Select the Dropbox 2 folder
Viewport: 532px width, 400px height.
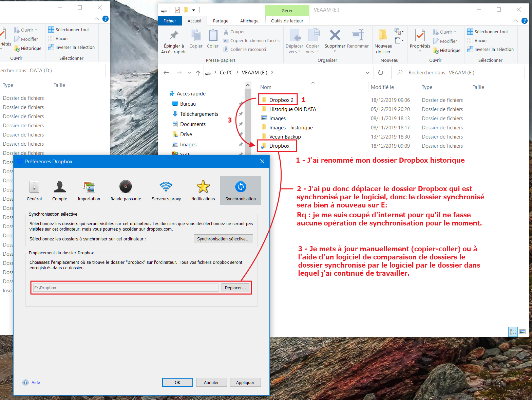coord(281,100)
